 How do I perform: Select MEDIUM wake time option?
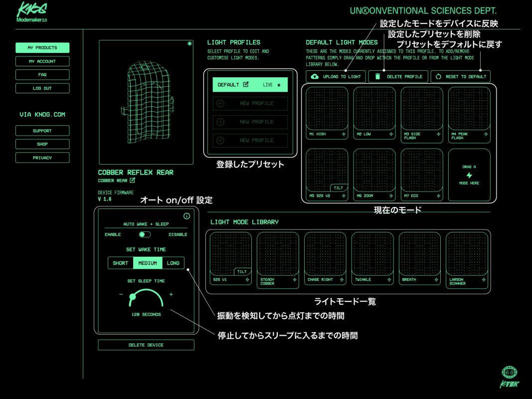(x=148, y=263)
